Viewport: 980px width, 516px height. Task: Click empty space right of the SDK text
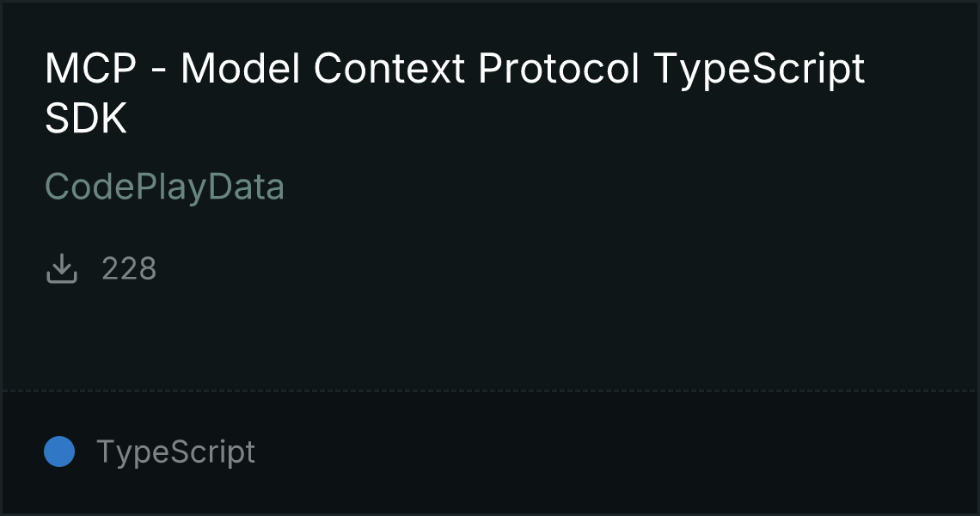pos(516,120)
